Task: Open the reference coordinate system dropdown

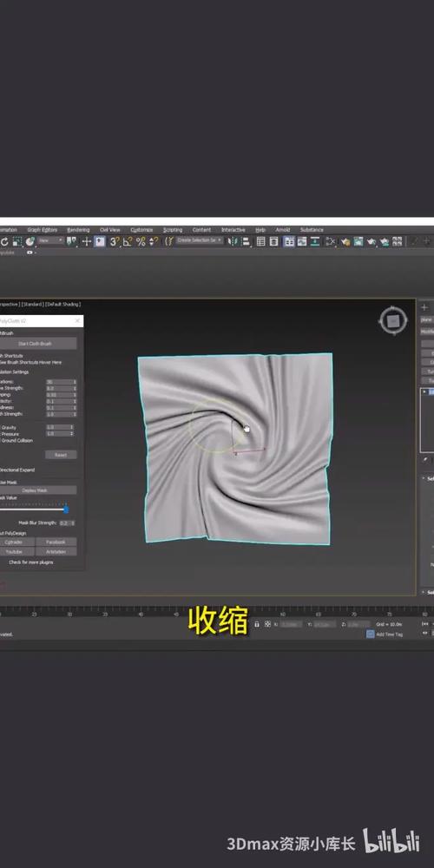Action: pyautogui.click(x=51, y=240)
